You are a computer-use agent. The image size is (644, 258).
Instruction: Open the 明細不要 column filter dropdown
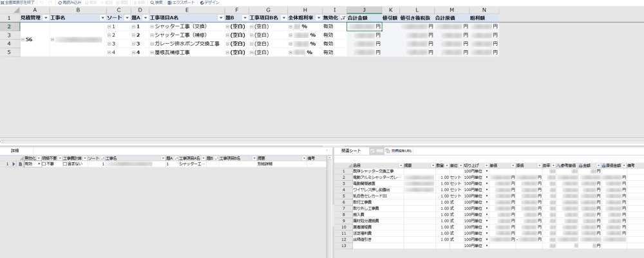60,158
